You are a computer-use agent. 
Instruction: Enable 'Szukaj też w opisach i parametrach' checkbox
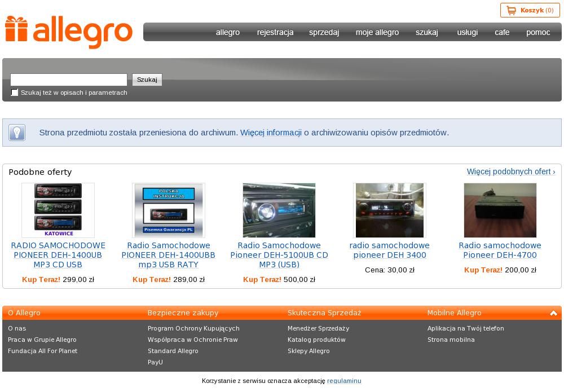[x=15, y=93]
